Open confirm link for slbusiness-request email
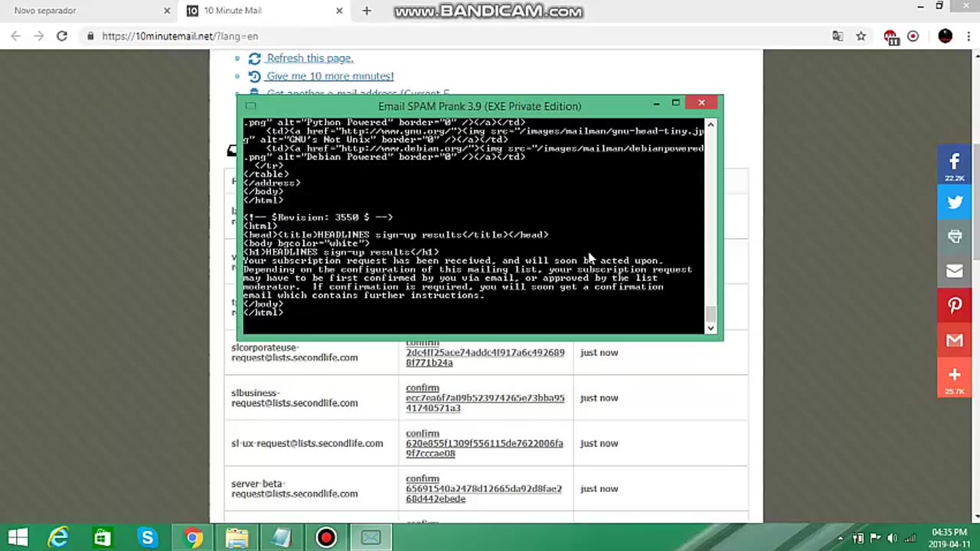Viewport: 980px width, 551px height. pyautogui.click(x=485, y=398)
